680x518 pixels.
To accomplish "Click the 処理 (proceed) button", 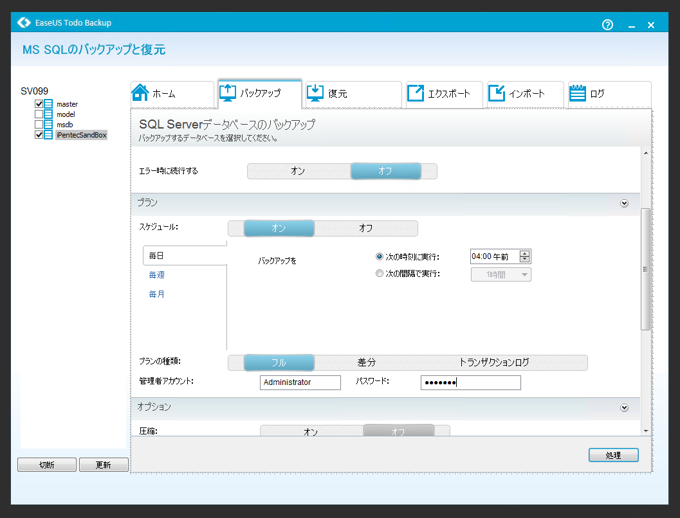I will 613,455.
